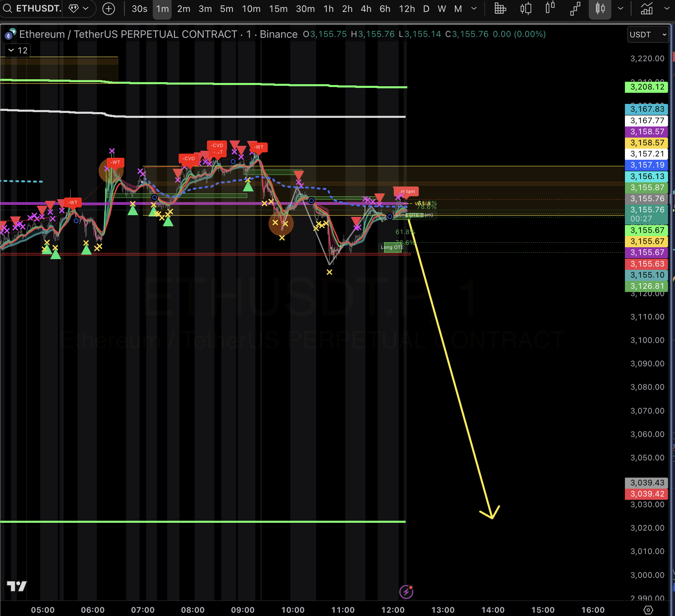The width and height of the screenshot is (675, 616).
Task: Switch to 4h timeframe
Action: pos(366,9)
